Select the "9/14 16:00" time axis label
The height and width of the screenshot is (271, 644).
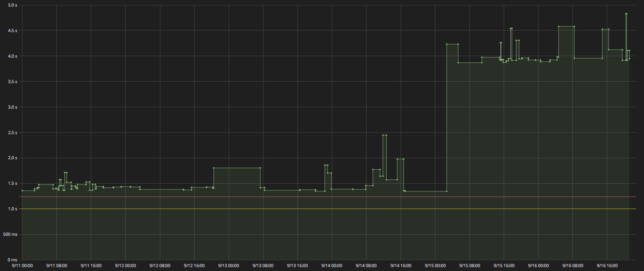pyautogui.click(x=401, y=266)
